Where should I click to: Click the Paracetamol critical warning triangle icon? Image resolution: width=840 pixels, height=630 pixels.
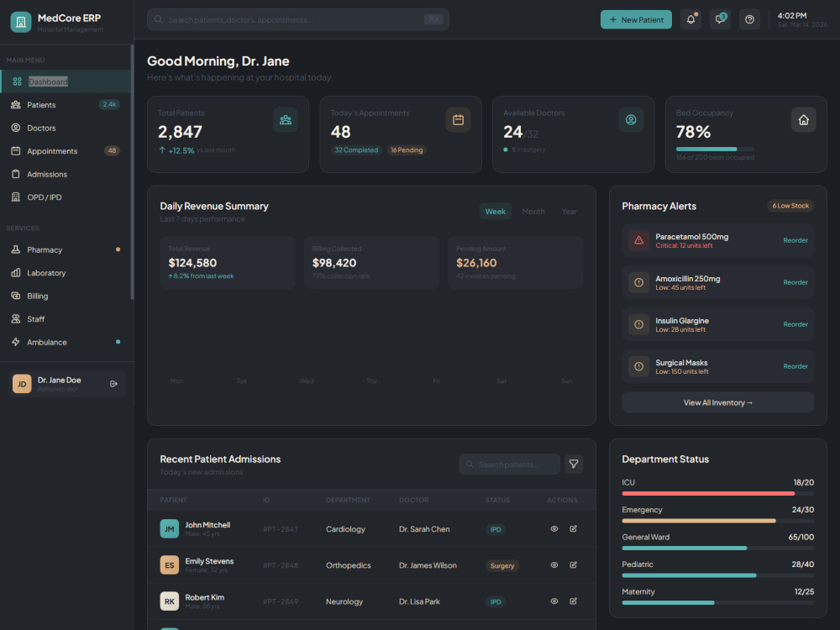(638, 240)
